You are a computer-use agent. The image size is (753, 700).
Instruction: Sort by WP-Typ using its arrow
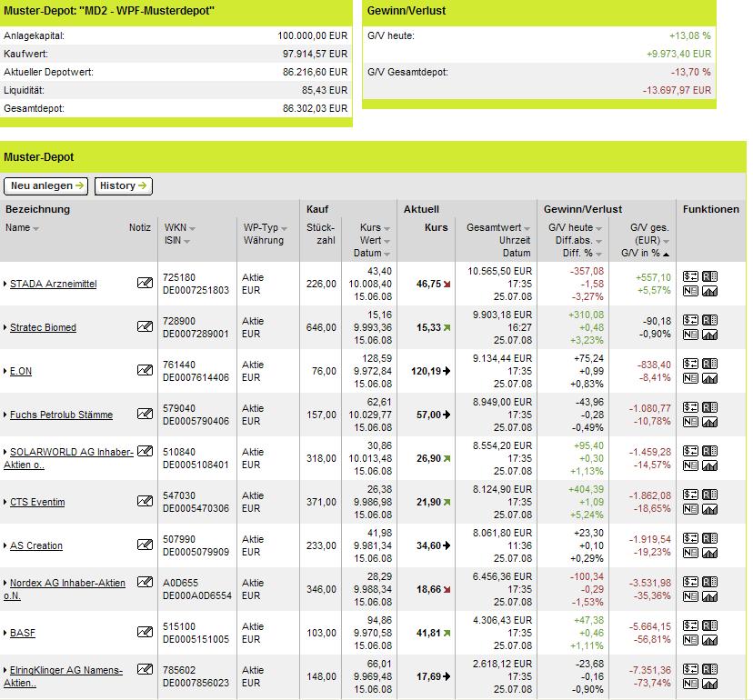point(284,228)
